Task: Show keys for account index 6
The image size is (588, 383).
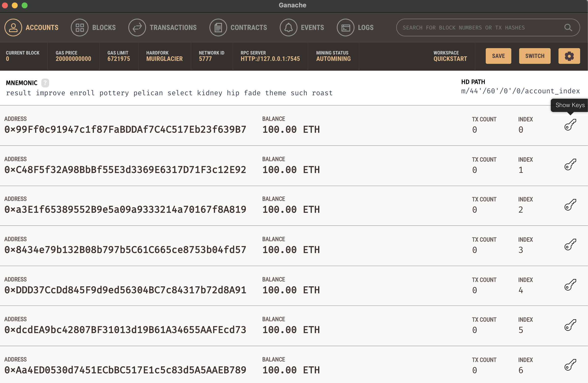Action: 570,365
